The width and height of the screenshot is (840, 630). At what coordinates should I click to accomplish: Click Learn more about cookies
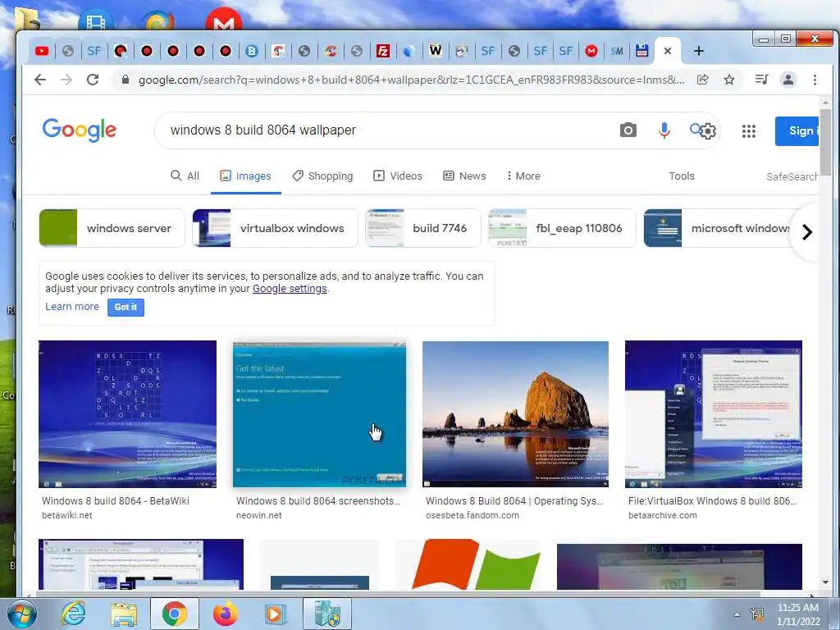(72, 307)
